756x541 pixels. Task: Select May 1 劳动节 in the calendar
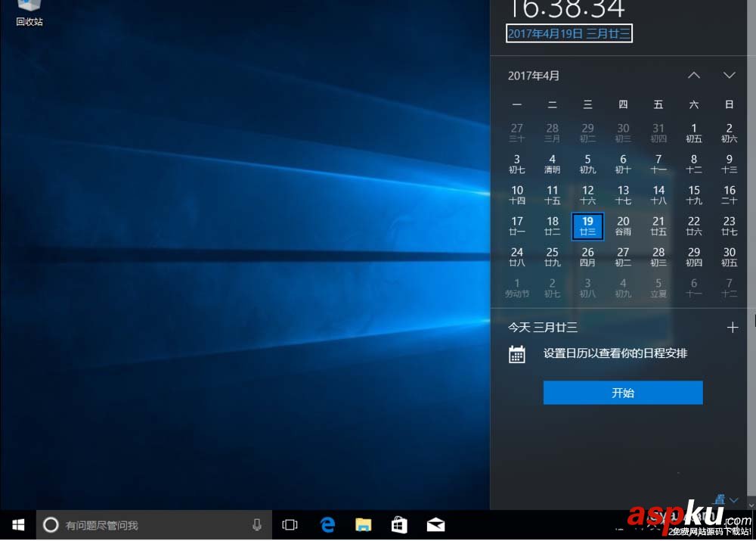(x=517, y=287)
